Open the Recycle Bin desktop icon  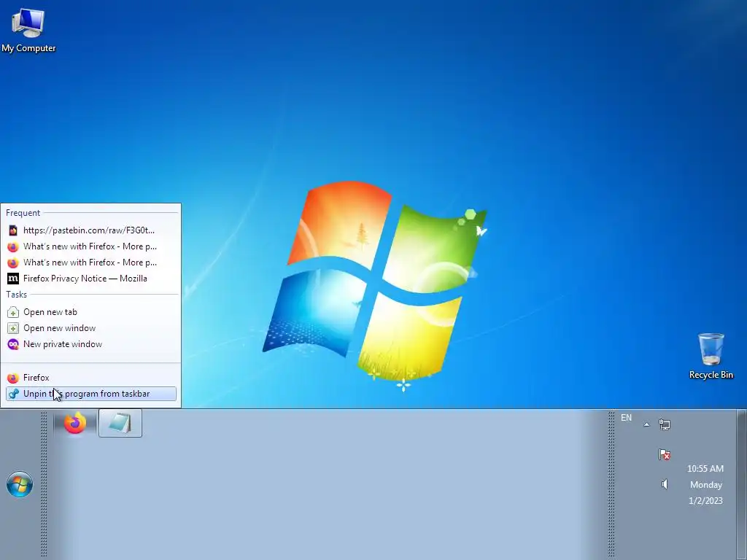tap(711, 356)
